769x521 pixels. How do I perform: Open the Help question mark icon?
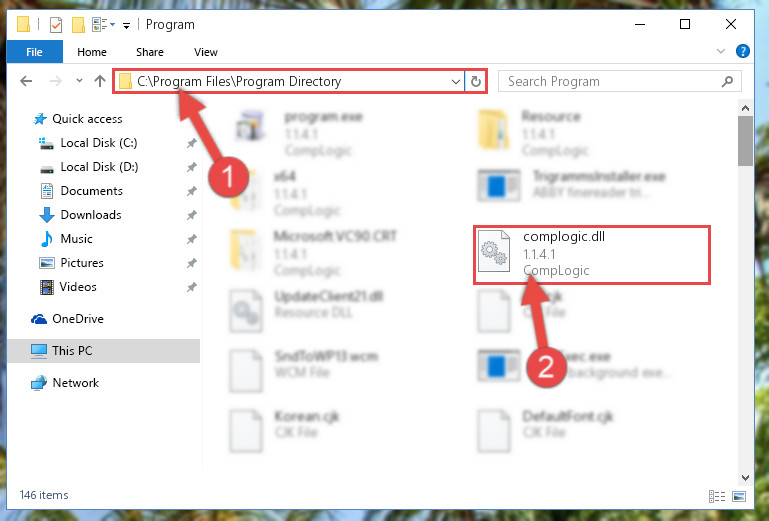click(743, 51)
